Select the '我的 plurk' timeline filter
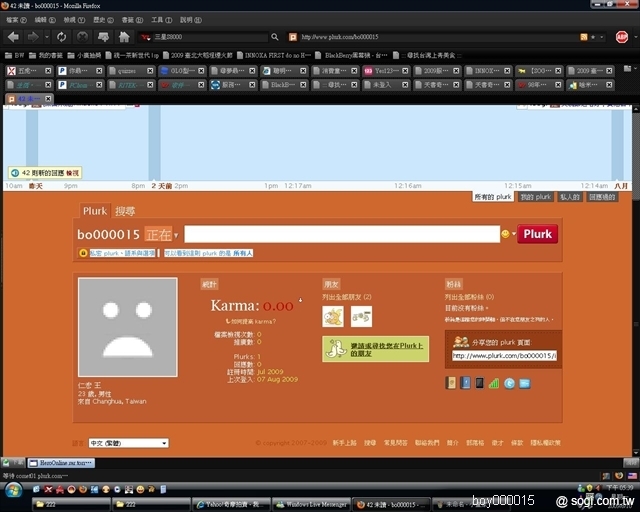This screenshot has height=512, width=640. tap(535, 197)
